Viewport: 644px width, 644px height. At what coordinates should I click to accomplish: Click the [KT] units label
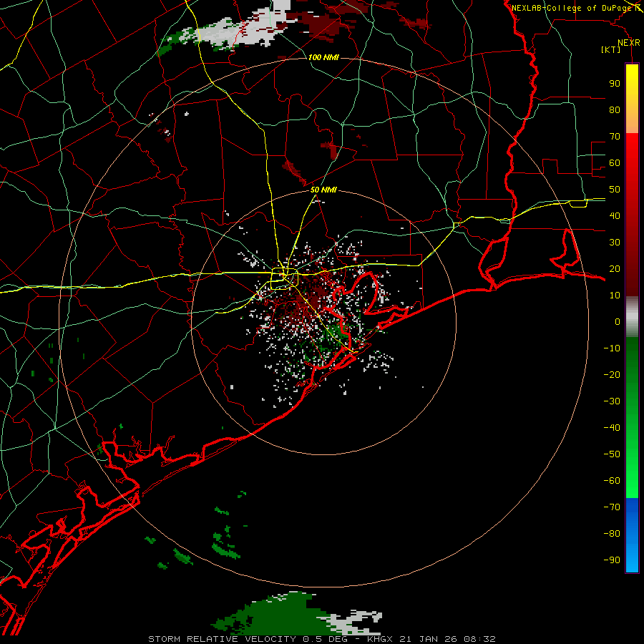[610, 49]
